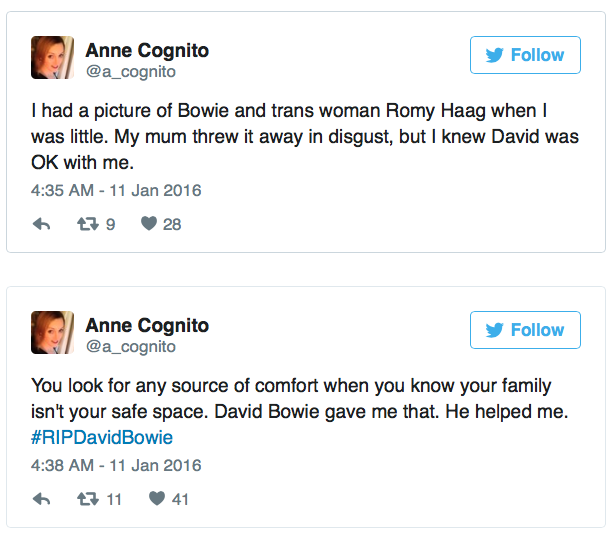Follow Anne Cognito from the first tweet
Image resolution: width=613 pixels, height=535 pixels.
click(x=525, y=55)
